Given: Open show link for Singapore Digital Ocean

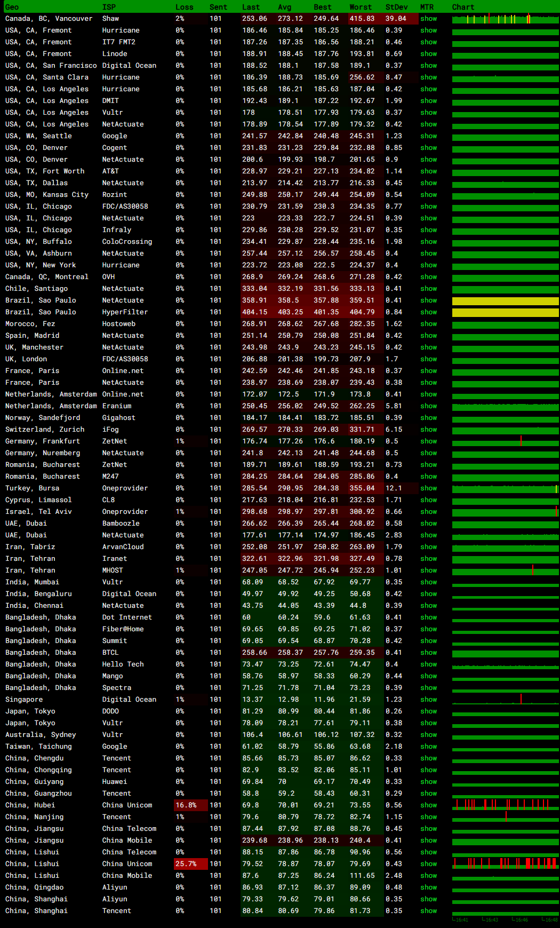Looking at the screenshot, I should (x=428, y=700).
